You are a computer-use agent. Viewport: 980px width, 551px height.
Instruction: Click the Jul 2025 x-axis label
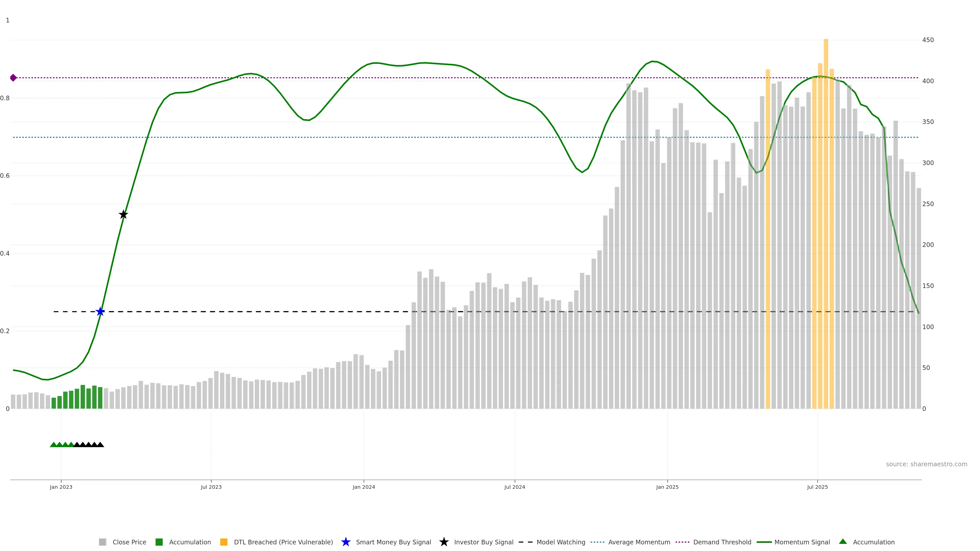click(x=817, y=487)
